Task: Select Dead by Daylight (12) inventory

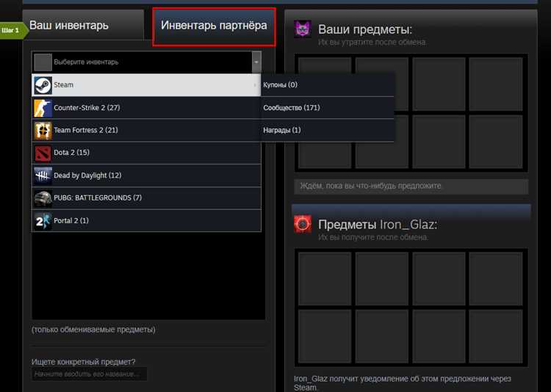Action: [146, 175]
